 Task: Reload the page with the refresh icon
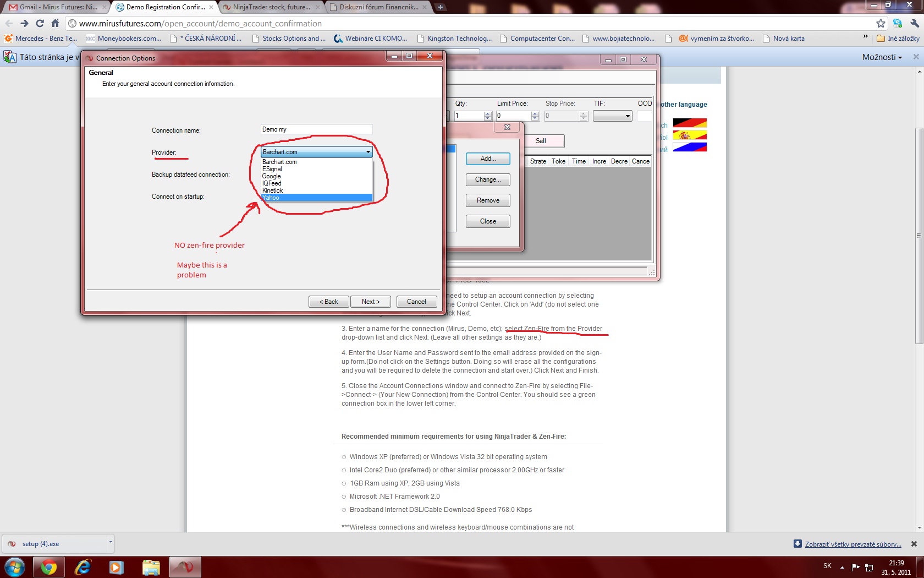point(40,23)
